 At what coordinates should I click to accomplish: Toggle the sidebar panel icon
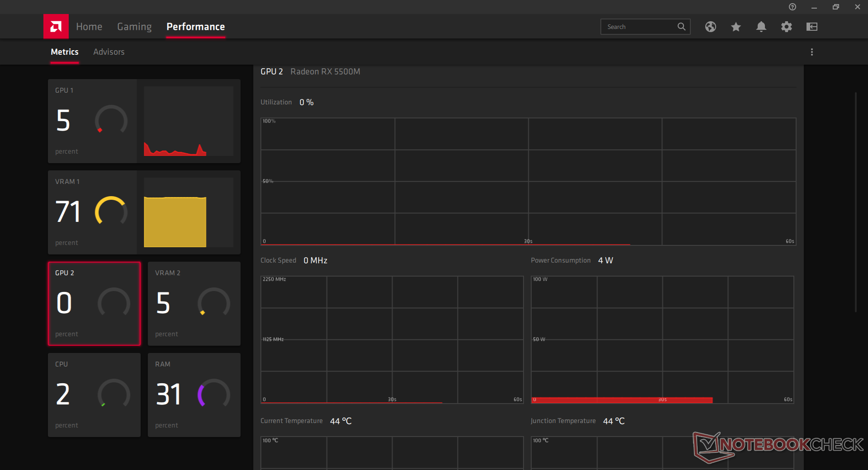pos(812,27)
